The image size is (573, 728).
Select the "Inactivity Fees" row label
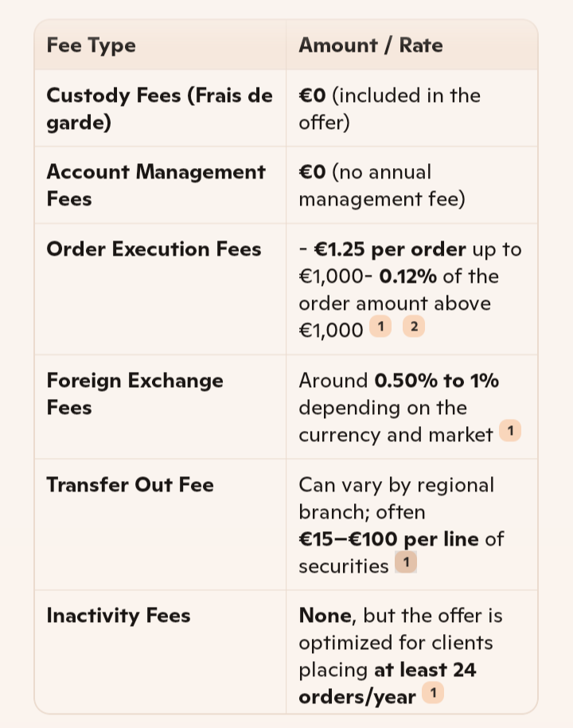pyautogui.click(x=118, y=616)
